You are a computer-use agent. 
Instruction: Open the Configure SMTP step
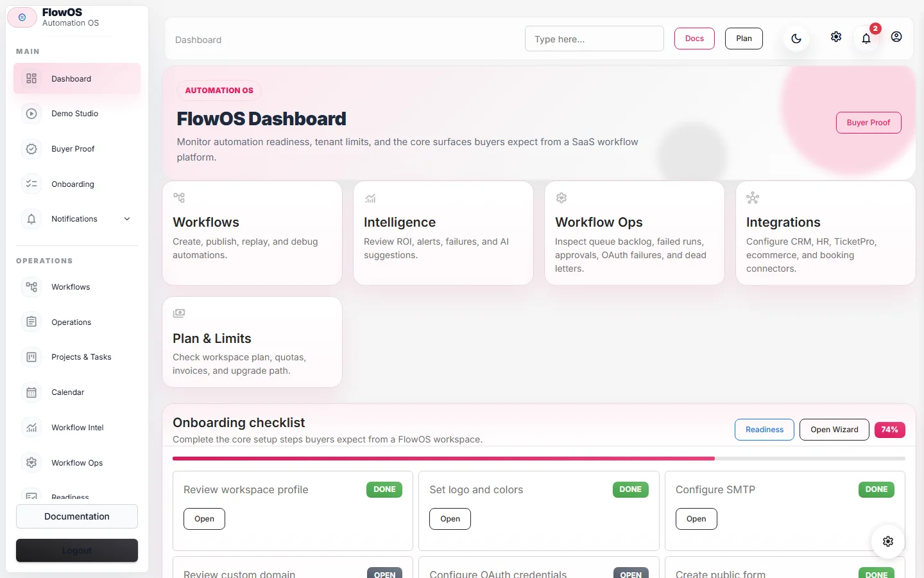click(x=696, y=519)
